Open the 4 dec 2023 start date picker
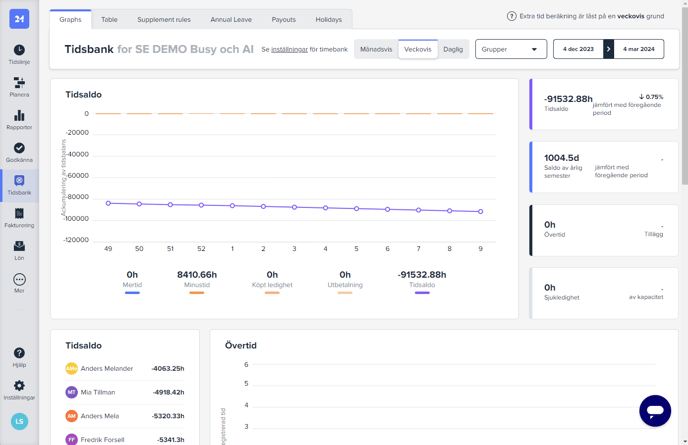The image size is (688, 445). [x=578, y=49]
